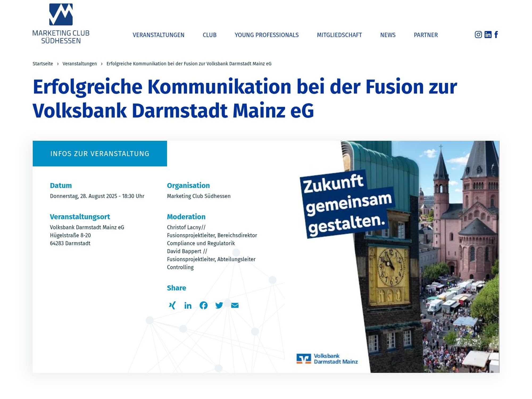Click the 'Organisation' heading

pyautogui.click(x=188, y=185)
